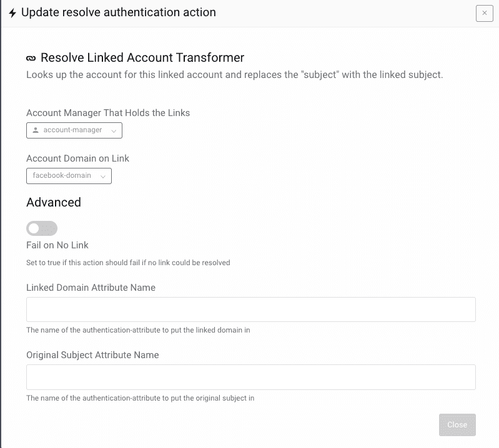
Task: Click the "Resolve Linked Account Transformer" heading
Action: (x=142, y=58)
